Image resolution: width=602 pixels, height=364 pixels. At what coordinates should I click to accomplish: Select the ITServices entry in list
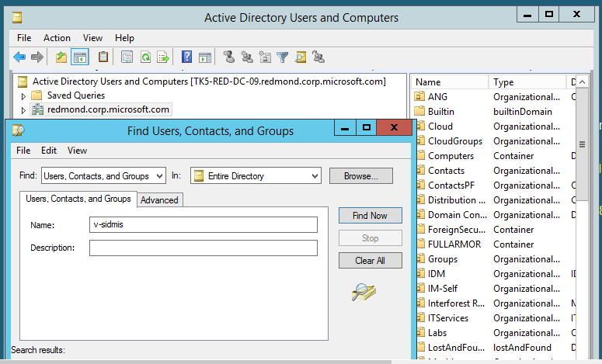[448, 318]
